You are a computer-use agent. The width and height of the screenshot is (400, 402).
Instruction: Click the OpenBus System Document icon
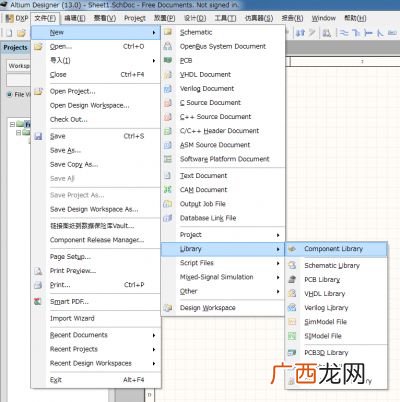(x=168, y=46)
